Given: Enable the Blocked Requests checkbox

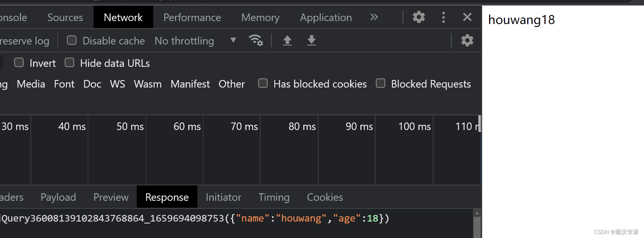Looking at the screenshot, I should (381, 83).
